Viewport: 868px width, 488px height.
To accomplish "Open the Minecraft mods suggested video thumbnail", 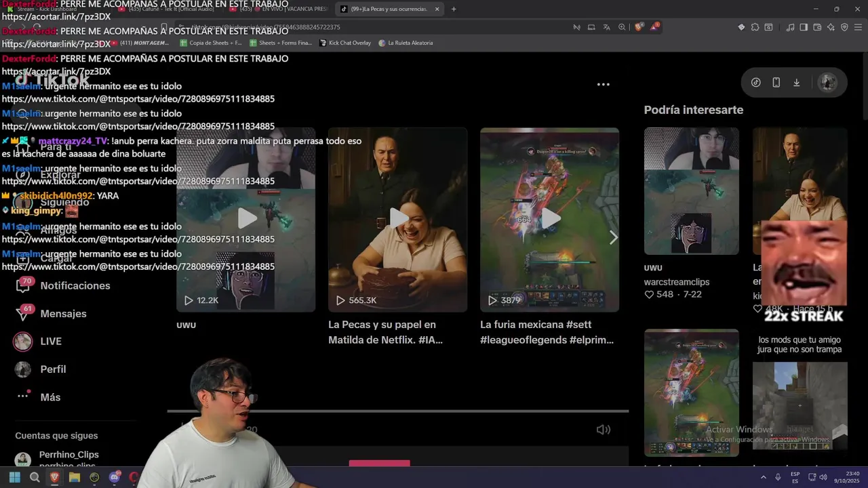I will [800, 405].
